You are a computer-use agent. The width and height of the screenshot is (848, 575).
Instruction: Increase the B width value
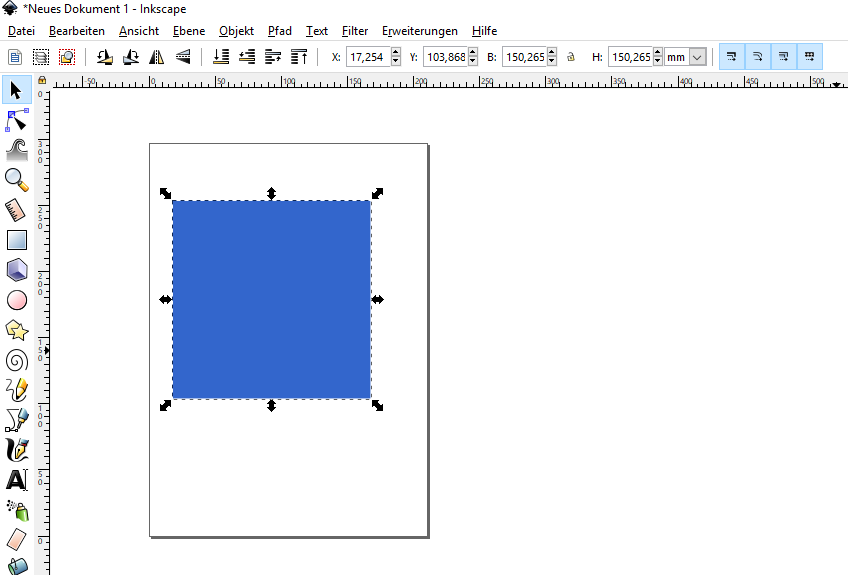point(552,52)
